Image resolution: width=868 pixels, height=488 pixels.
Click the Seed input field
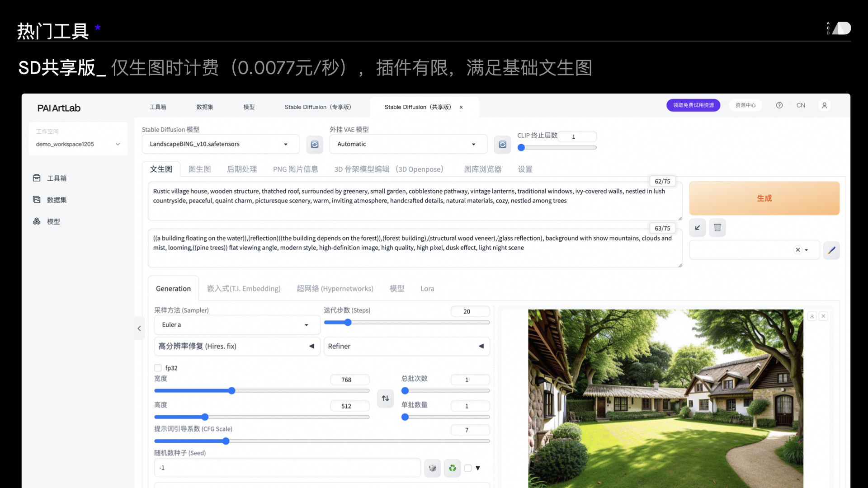(288, 468)
